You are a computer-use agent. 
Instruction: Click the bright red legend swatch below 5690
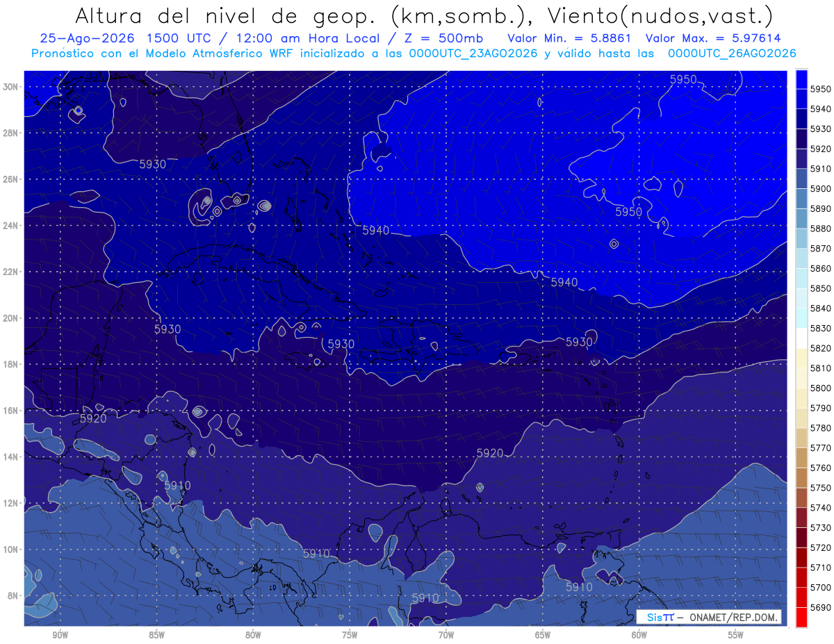(801, 617)
